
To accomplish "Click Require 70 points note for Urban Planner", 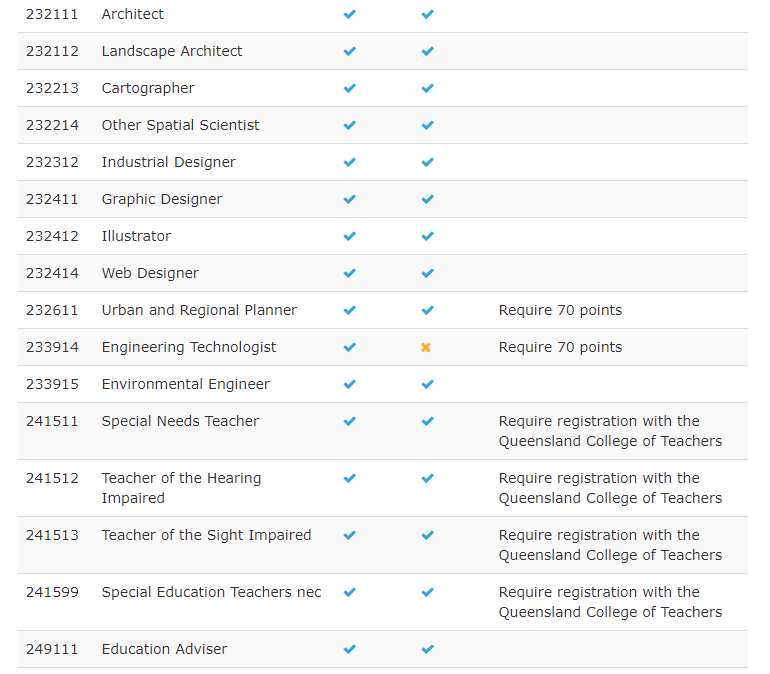I will click(x=560, y=310).
